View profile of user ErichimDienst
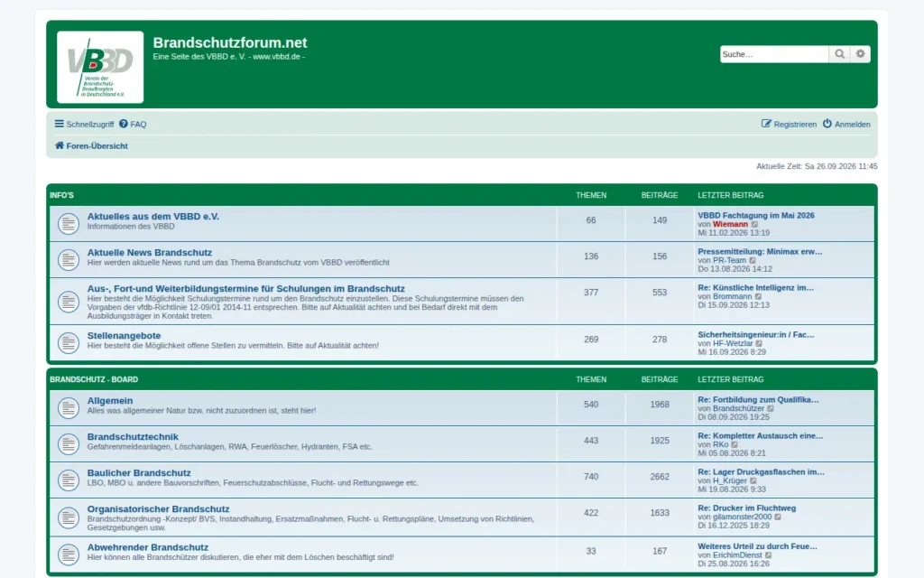 point(738,555)
